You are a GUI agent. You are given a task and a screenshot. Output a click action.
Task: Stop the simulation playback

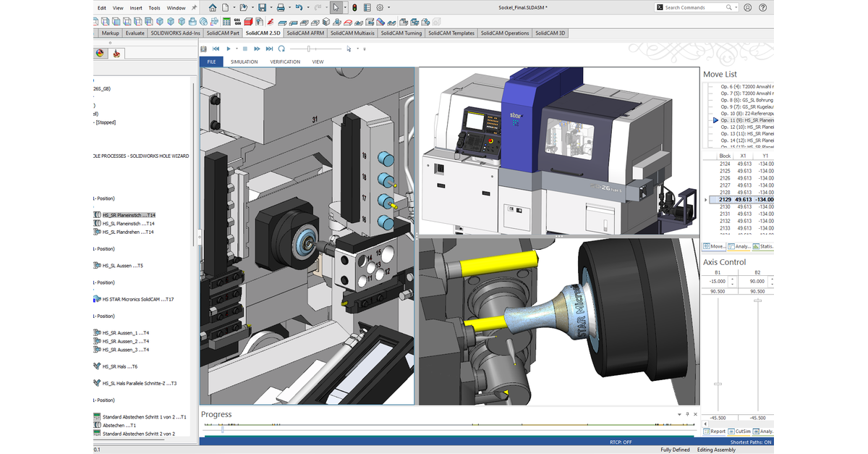pyautogui.click(x=245, y=49)
